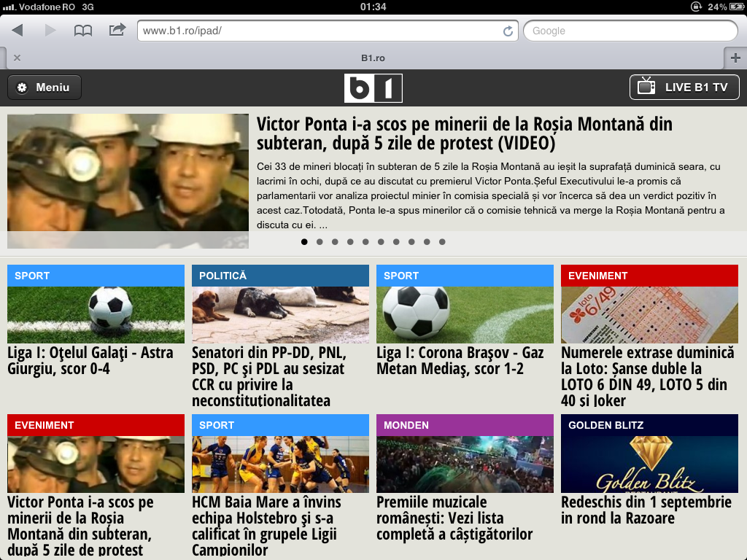The height and width of the screenshot is (560, 747).
Task: Open the stray dogs thumbnail
Action: [280, 315]
